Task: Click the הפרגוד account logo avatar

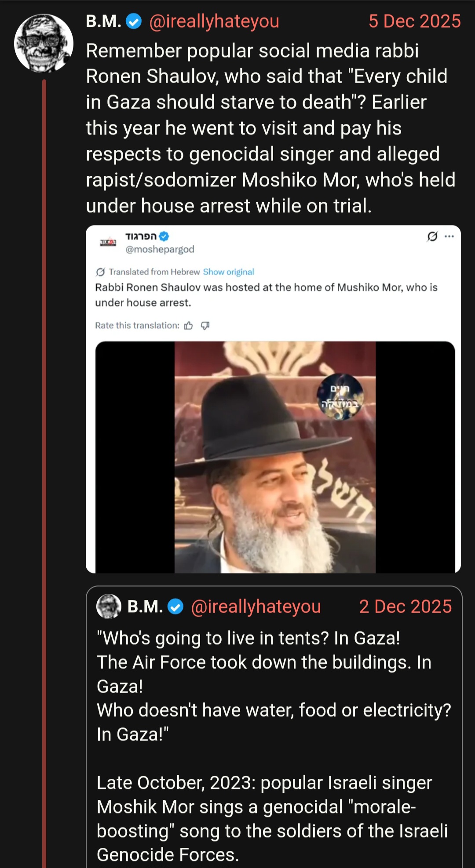Action: [108, 242]
